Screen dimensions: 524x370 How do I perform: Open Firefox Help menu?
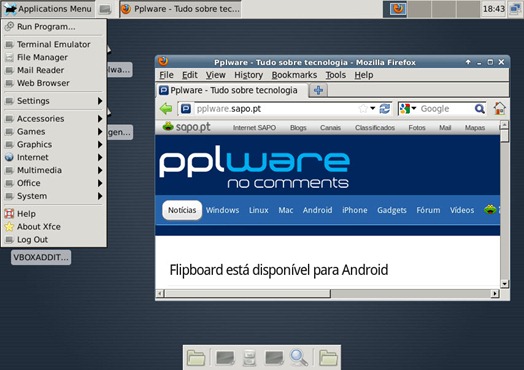(364, 75)
